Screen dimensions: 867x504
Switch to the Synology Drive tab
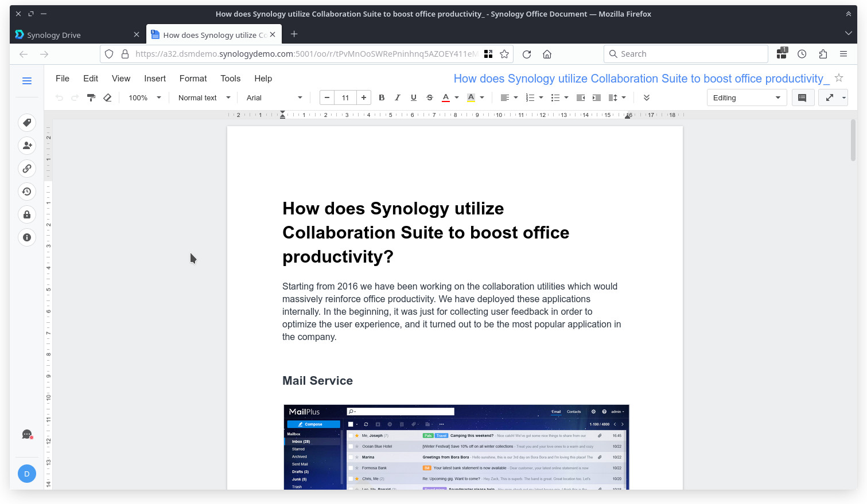(77, 34)
